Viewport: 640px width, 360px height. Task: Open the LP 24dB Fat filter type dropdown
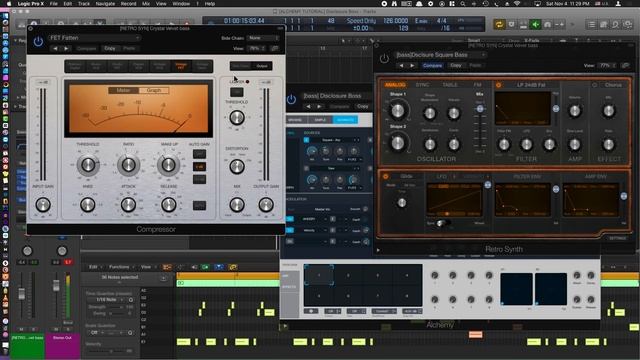531,85
